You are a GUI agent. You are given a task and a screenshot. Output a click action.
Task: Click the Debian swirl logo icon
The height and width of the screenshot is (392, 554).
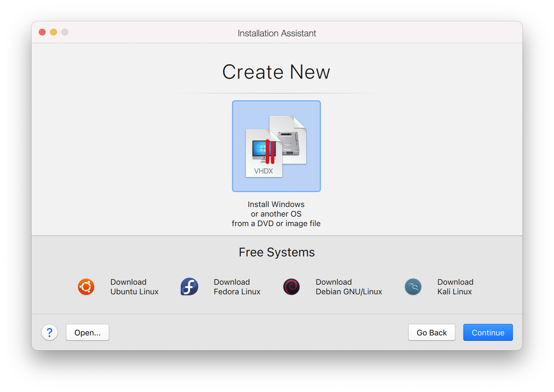(x=291, y=287)
